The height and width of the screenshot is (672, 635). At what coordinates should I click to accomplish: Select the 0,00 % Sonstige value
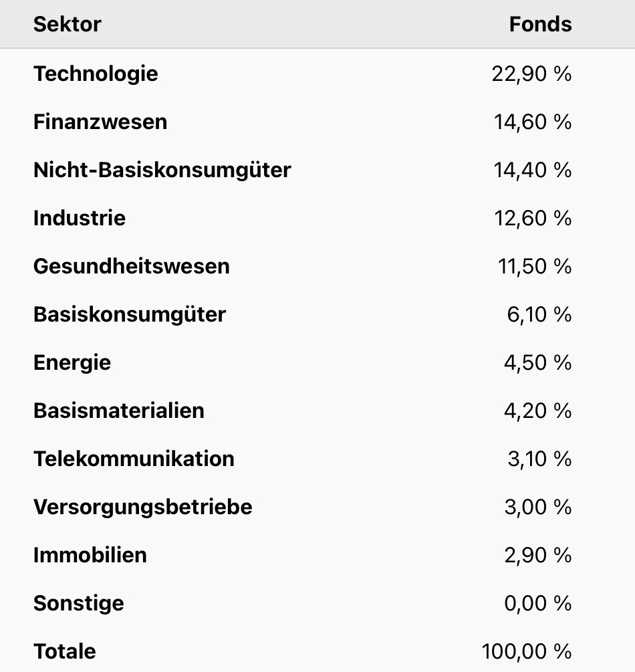(x=538, y=603)
